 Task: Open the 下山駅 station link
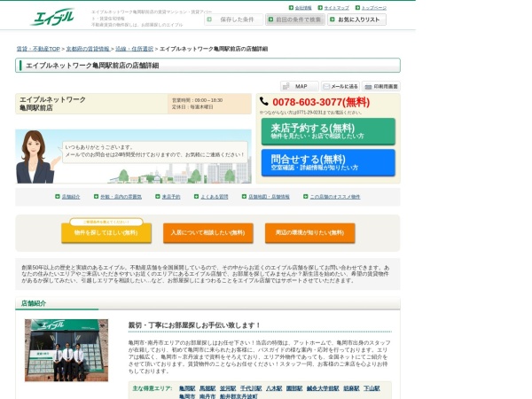point(372,388)
